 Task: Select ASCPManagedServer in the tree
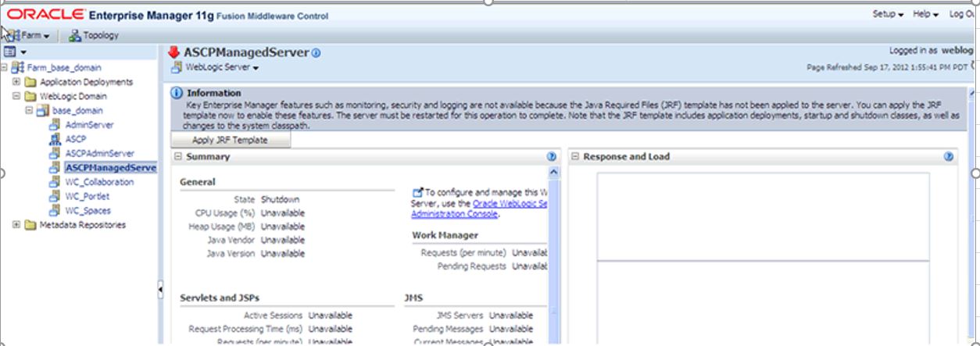coord(110,167)
